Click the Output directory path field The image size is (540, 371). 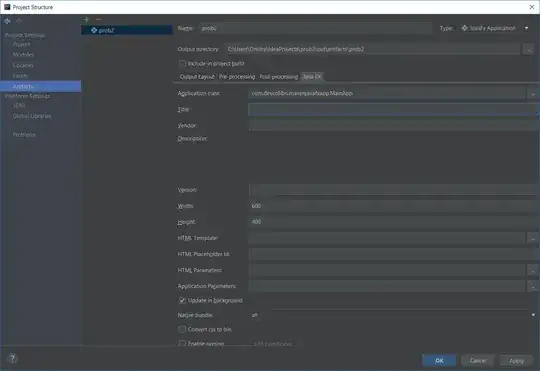click(x=373, y=49)
